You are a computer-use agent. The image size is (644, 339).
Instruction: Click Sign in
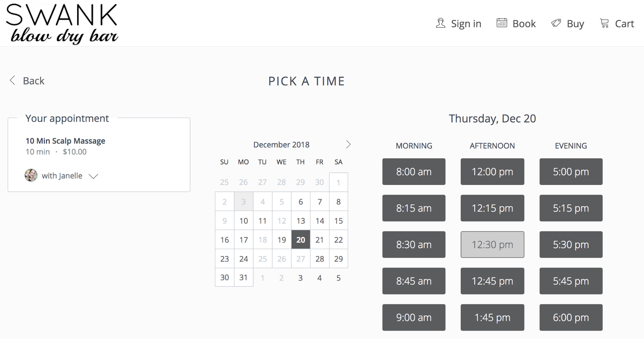point(466,23)
